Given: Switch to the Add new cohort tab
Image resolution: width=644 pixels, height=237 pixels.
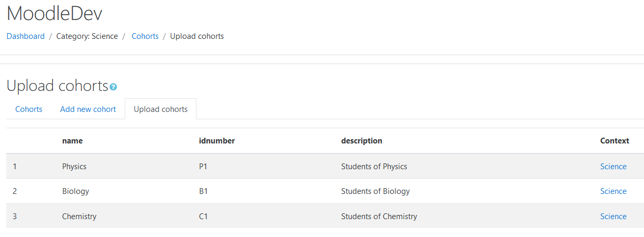Looking at the screenshot, I should (x=88, y=109).
